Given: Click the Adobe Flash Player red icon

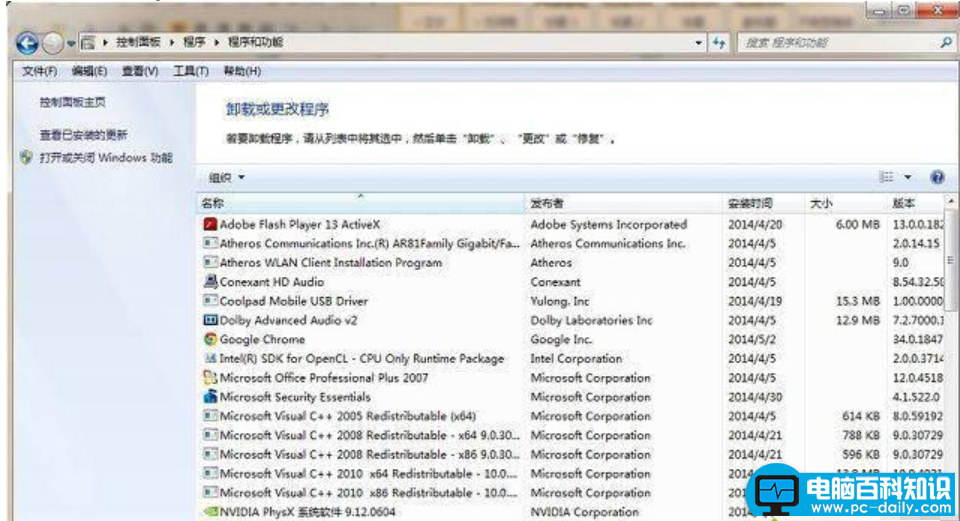Looking at the screenshot, I should (210, 224).
